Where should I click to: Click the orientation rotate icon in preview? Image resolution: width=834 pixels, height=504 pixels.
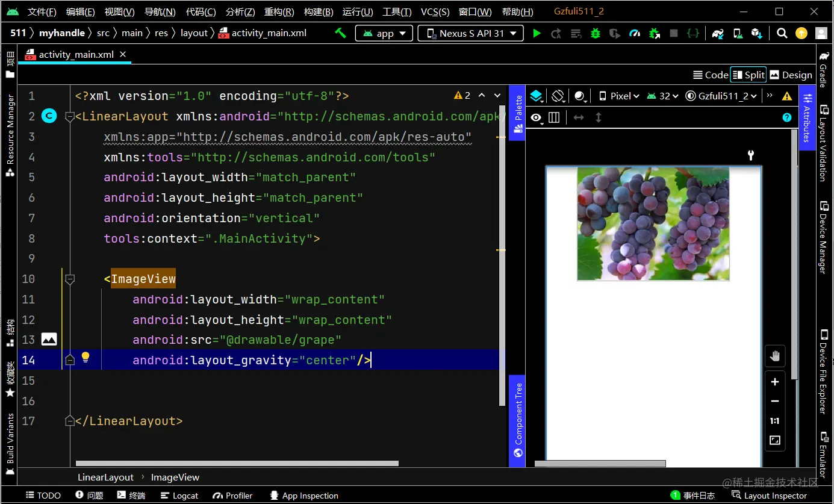click(558, 96)
